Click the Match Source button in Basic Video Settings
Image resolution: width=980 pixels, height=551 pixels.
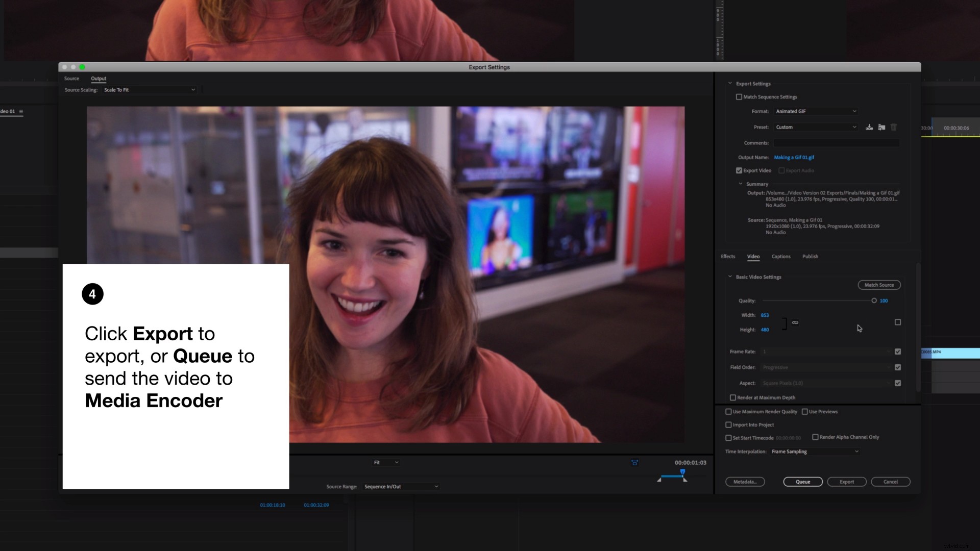[879, 285]
